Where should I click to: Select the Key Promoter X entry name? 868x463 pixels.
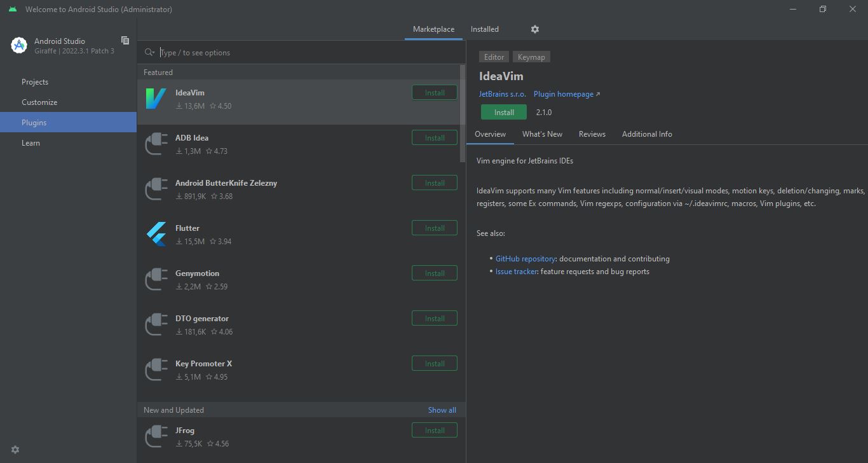pos(203,364)
